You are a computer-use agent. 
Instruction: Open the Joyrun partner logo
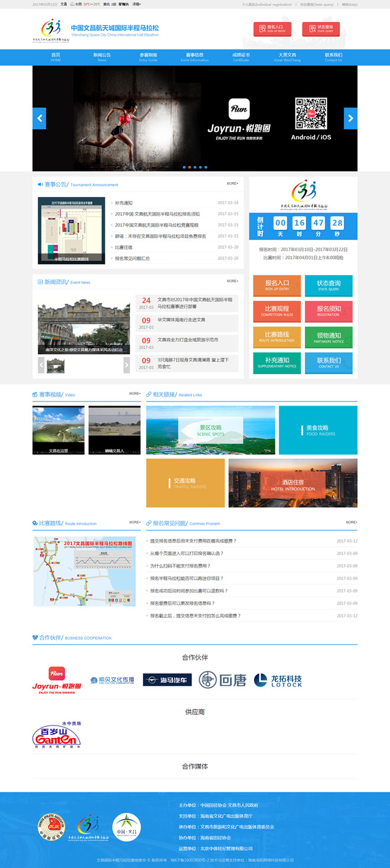pos(57,680)
